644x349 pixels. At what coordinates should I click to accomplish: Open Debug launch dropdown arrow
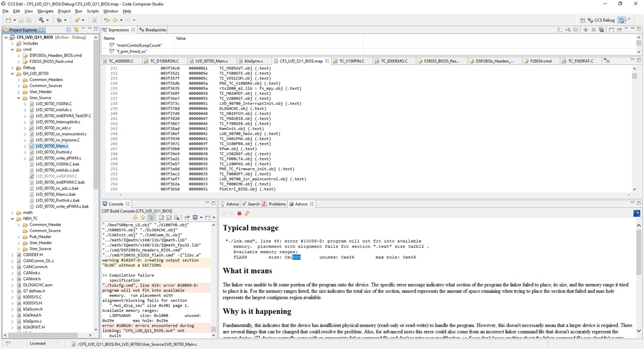(x=65, y=20)
